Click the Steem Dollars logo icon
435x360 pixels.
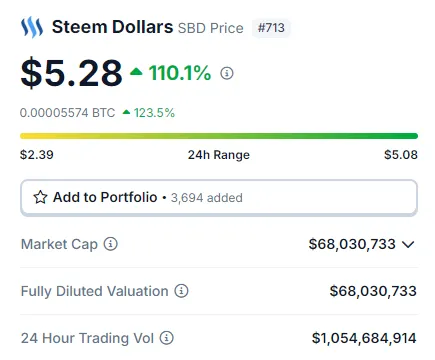coord(32,27)
